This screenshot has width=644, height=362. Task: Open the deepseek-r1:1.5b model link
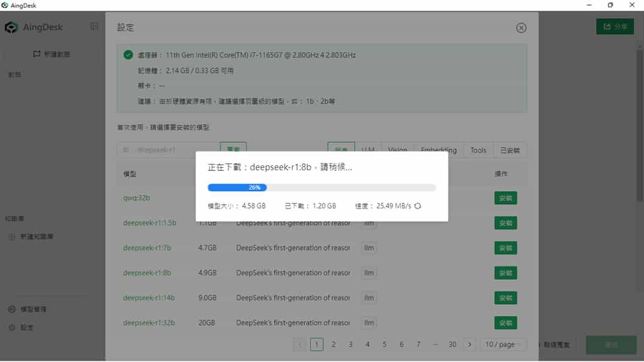point(150,223)
